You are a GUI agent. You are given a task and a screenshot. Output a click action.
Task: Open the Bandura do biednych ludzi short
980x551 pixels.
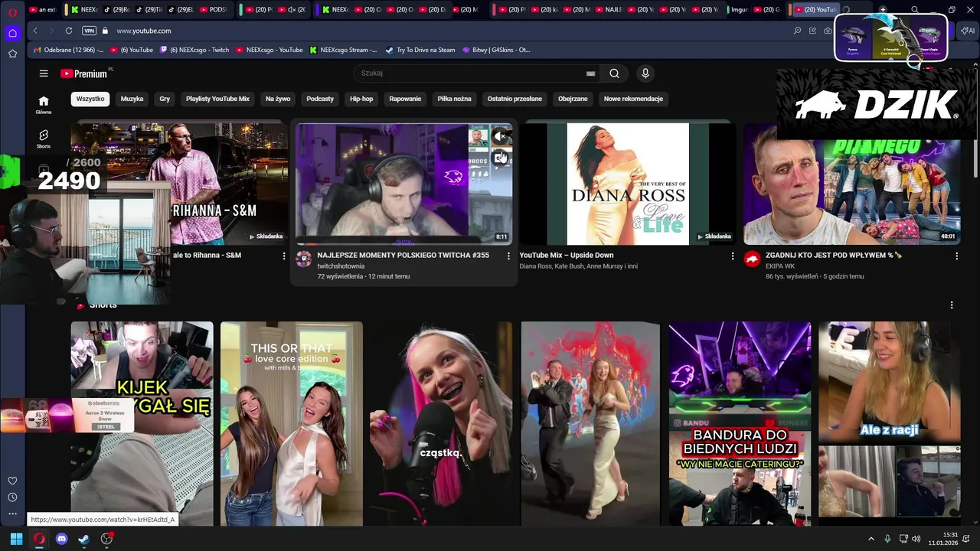(740, 423)
